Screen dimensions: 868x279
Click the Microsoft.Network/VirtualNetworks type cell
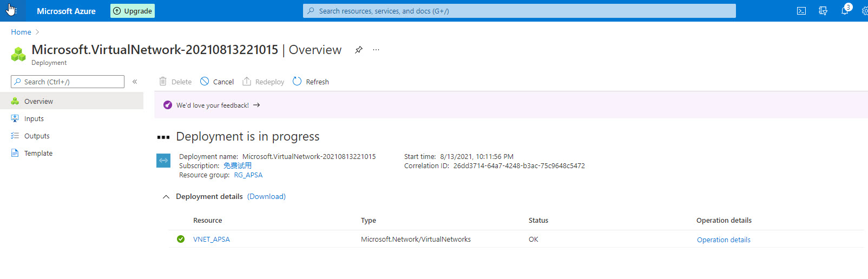(x=416, y=239)
